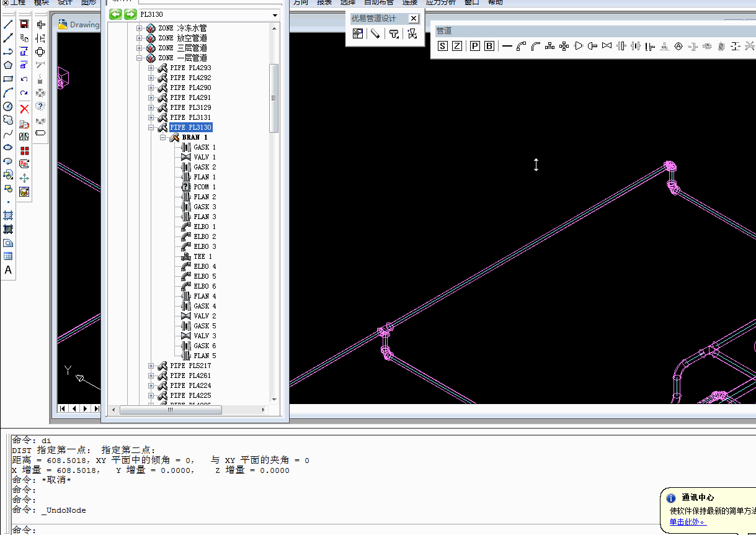Select the Line draw tool
This screenshot has width=756, height=535.
click(x=8, y=24)
